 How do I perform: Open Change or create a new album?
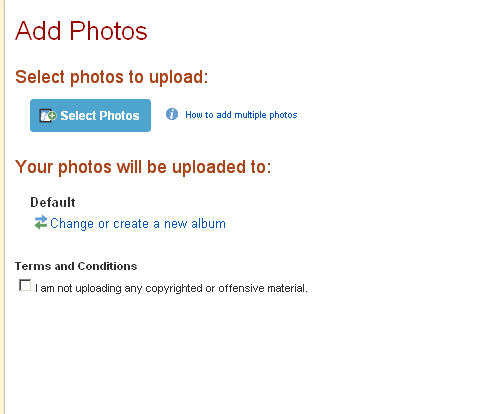pyautogui.click(x=138, y=224)
